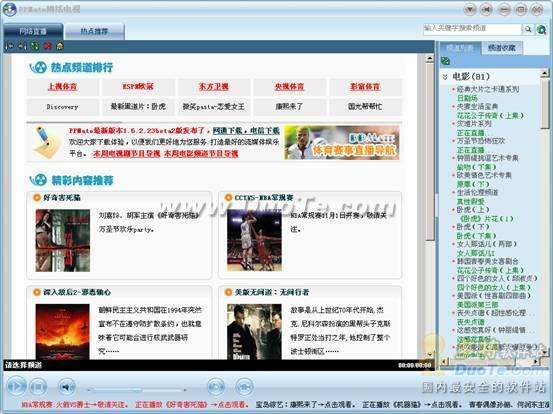
Task: Click the play button in player controls
Action: (17, 387)
